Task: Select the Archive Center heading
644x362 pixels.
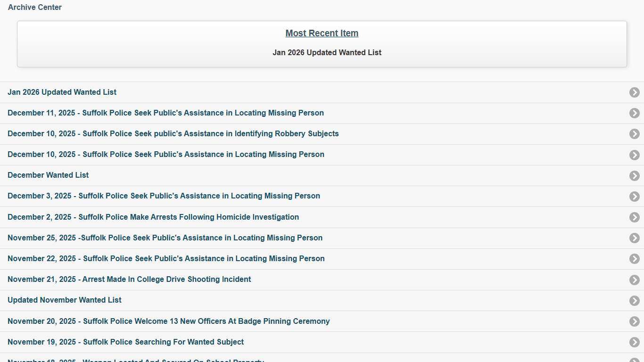Action: (35, 7)
